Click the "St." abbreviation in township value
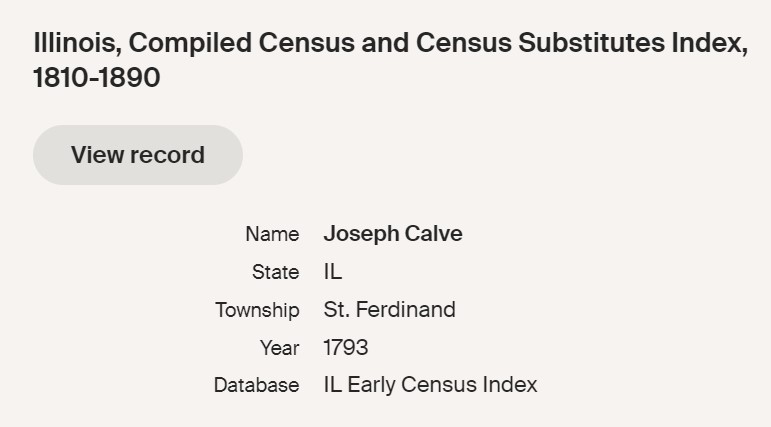771x427 pixels. (x=337, y=310)
